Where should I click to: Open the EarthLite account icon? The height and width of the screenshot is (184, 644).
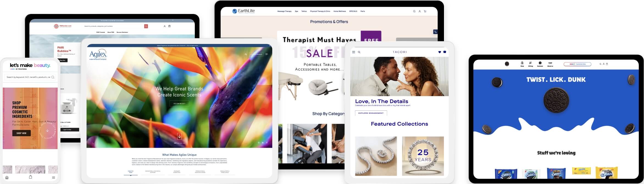pyautogui.click(x=420, y=11)
